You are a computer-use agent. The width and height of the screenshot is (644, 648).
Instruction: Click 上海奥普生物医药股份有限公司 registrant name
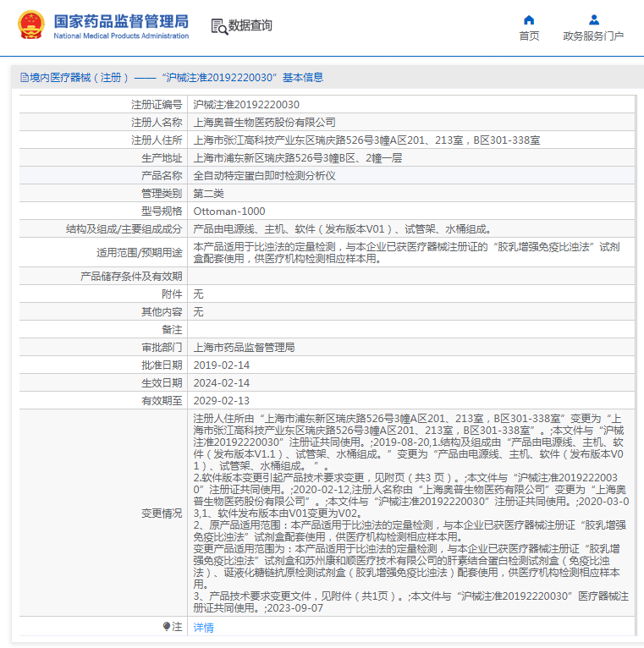point(265,123)
